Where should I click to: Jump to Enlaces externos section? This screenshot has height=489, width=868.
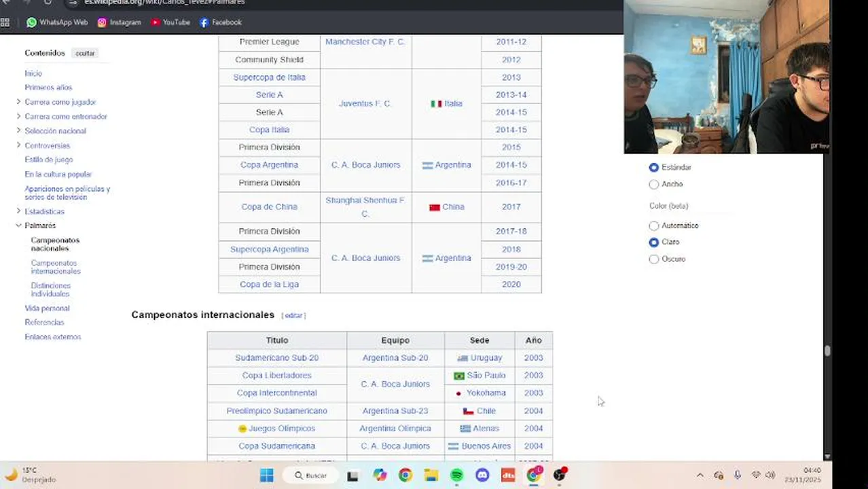click(x=52, y=337)
